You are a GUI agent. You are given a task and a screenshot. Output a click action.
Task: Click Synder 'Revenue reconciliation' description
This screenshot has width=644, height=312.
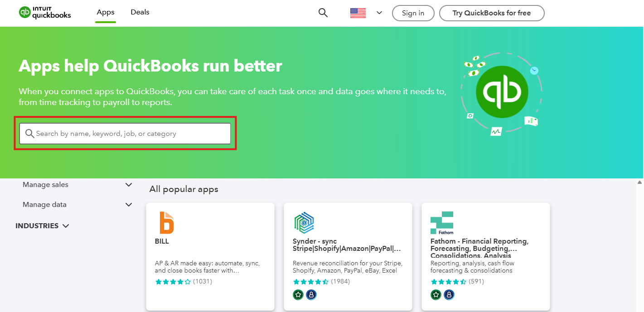tap(348, 267)
